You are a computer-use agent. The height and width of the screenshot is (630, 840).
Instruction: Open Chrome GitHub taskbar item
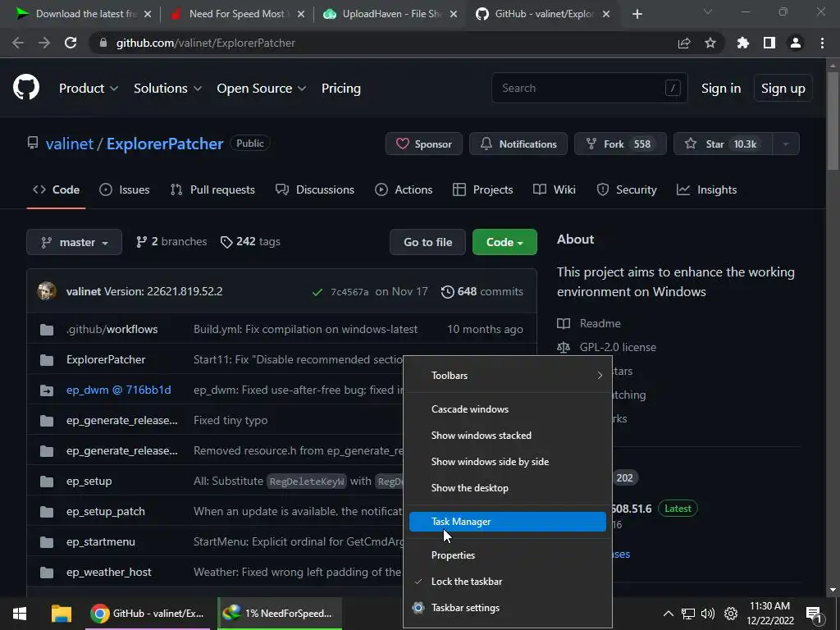coord(148,614)
